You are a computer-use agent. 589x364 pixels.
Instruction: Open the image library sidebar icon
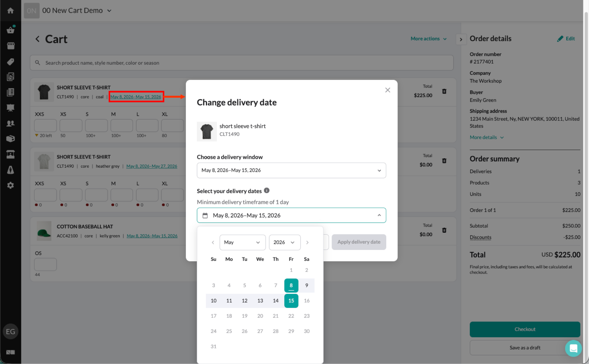click(x=10, y=77)
